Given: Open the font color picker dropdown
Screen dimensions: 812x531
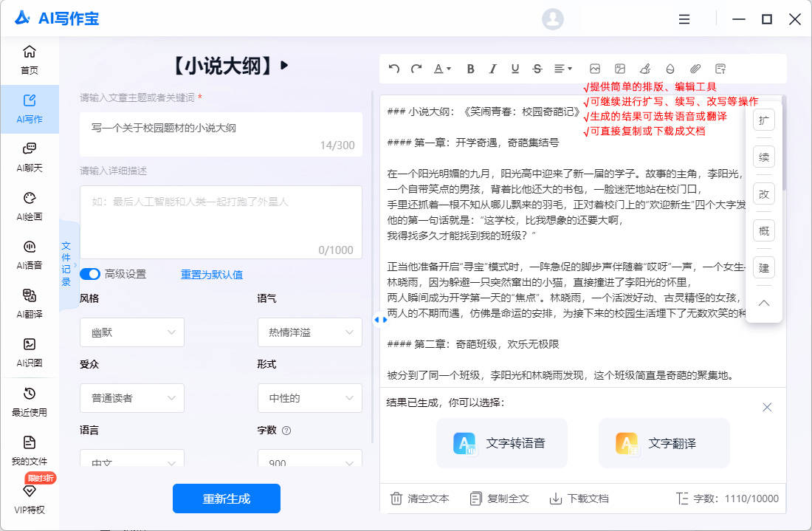Looking at the screenshot, I should 441,68.
